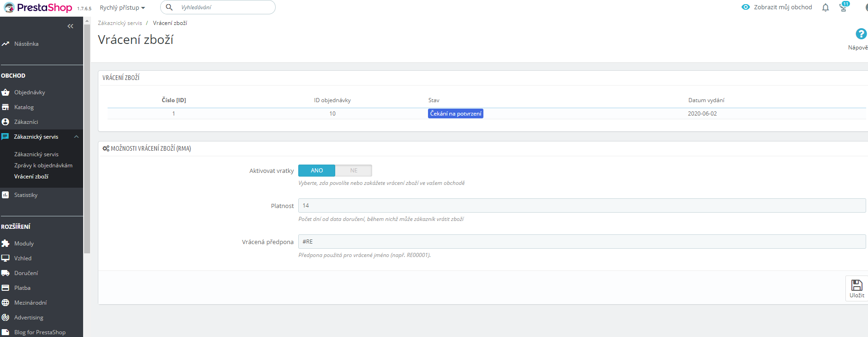This screenshot has width=868, height=337.
Task: Collapse the Zákaznický servis menu section
Action: (x=77, y=137)
